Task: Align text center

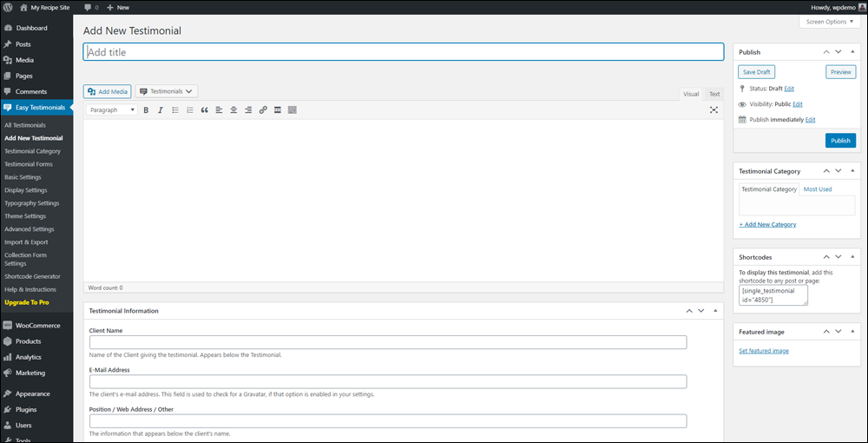Action: (x=233, y=110)
